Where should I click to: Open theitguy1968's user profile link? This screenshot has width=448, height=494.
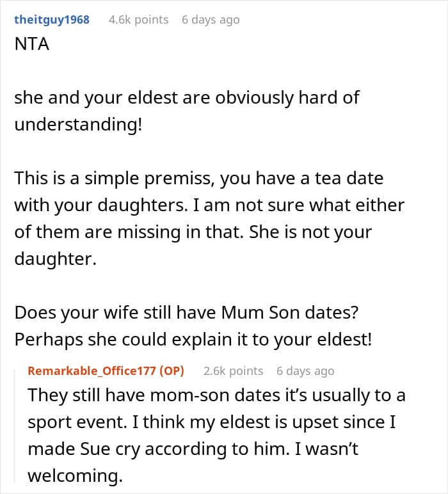tap(52, 20)
